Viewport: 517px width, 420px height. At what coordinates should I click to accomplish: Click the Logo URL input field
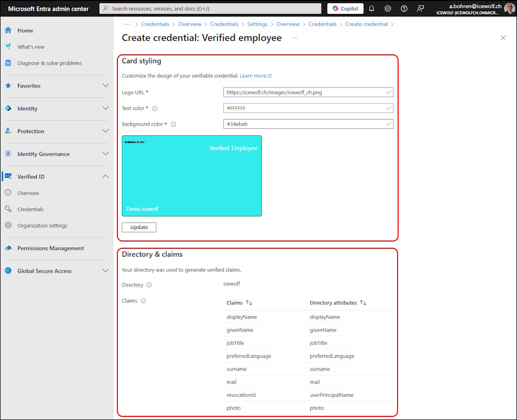308,92
